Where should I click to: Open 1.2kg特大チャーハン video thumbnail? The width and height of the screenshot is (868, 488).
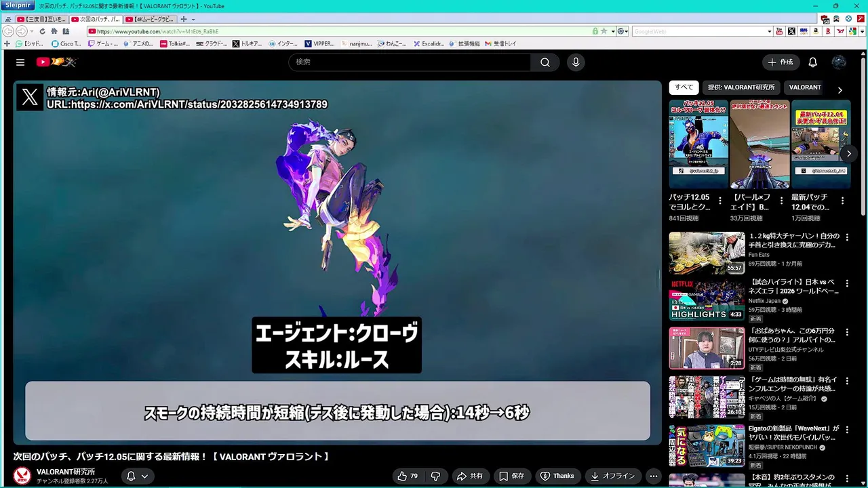click(x=707, y=253)
